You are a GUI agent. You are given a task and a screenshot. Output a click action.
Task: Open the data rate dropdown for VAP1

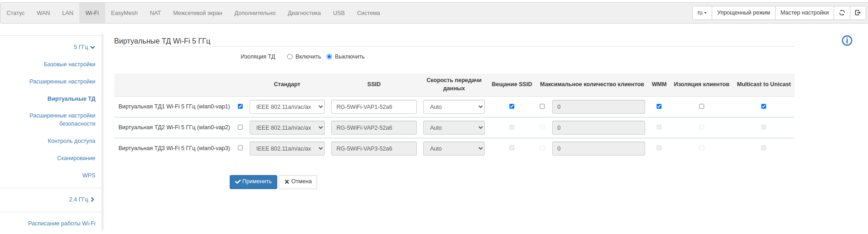click(x=453, y=107)
